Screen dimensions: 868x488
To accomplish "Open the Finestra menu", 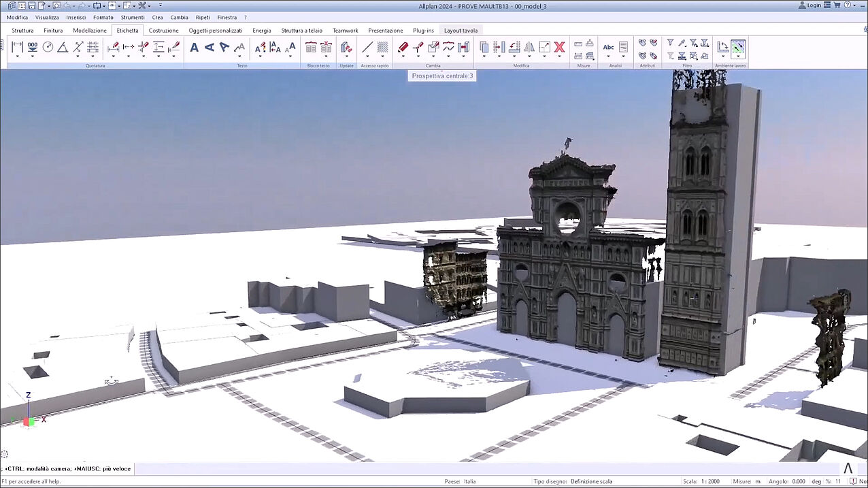I will [x=227, y=17].
